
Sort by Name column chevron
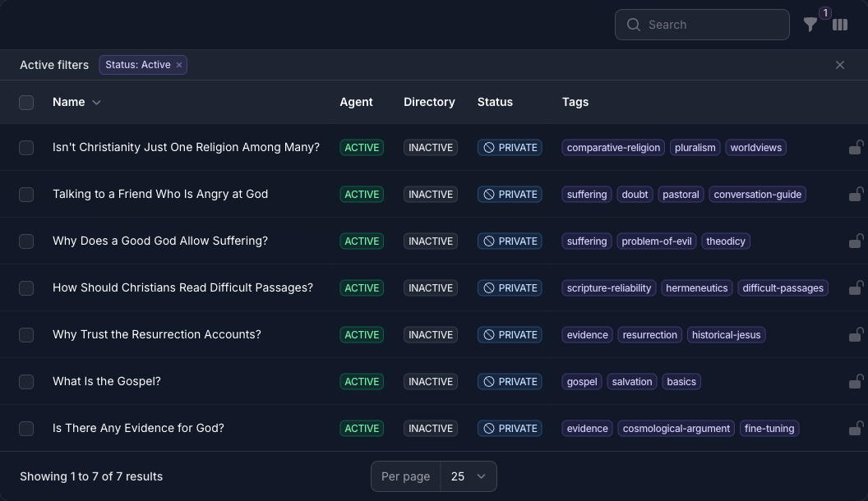coord(96,103)
